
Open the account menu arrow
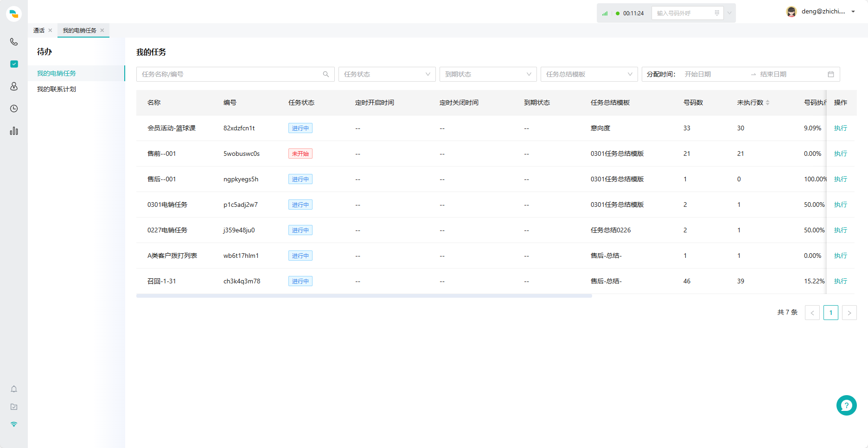pos(853,12)
